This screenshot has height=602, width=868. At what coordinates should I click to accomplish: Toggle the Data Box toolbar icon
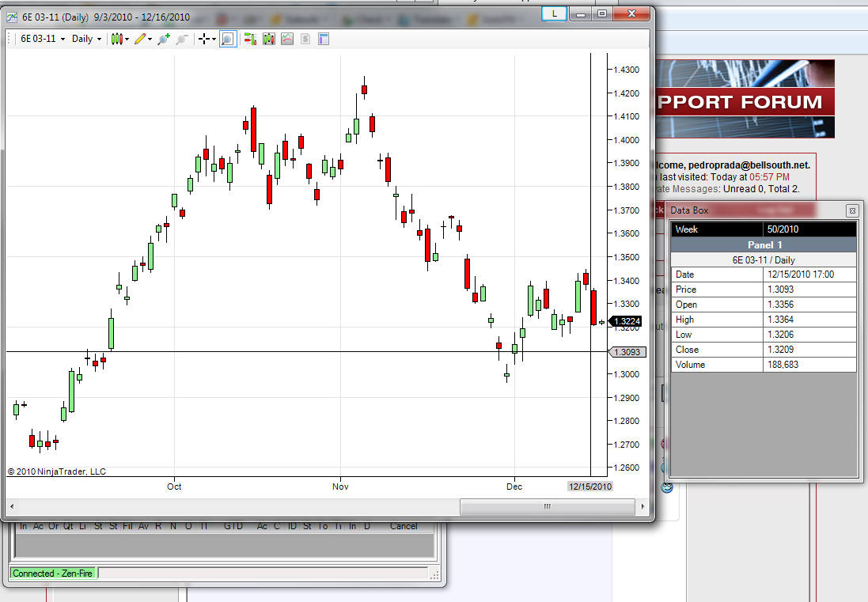pyautogui.click(x=228, y=39)
